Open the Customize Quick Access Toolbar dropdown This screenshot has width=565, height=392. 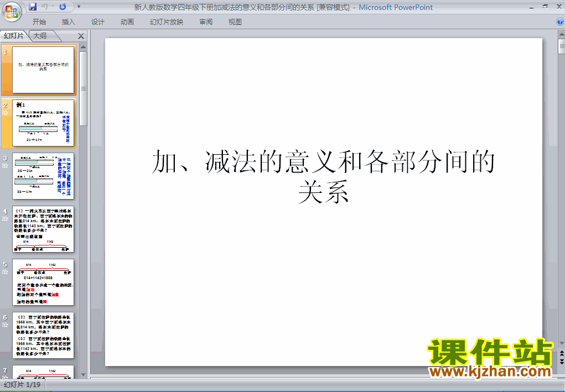pos(79,7)
